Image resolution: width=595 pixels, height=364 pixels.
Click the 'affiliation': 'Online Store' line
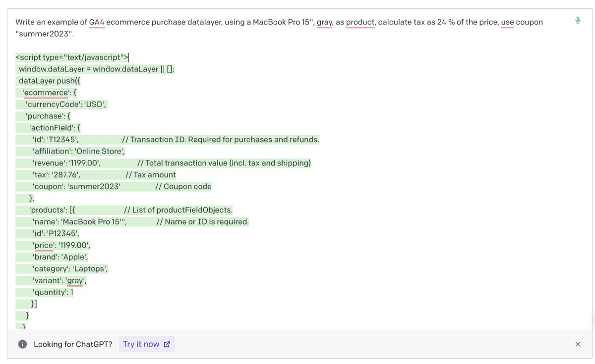(x=78, y=152)
